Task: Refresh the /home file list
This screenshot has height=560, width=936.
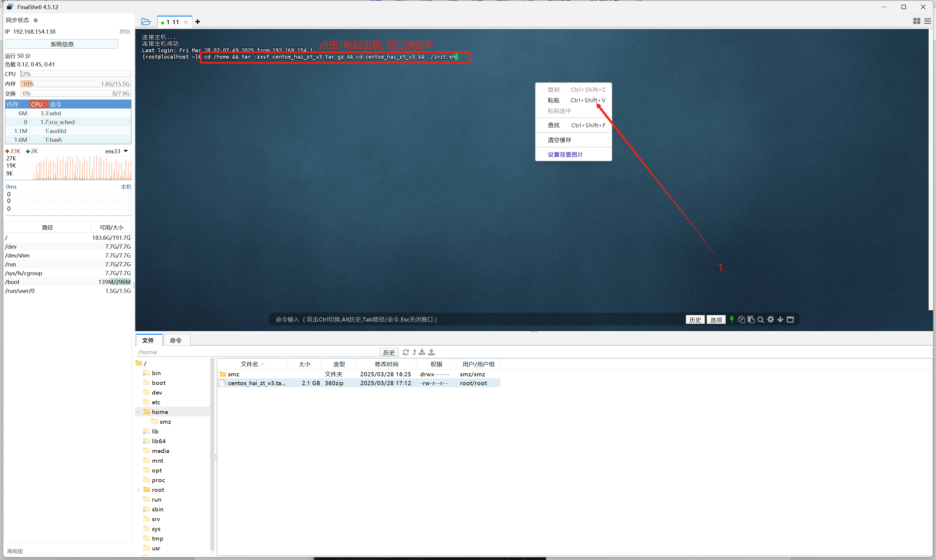Action: pos(406,352)
